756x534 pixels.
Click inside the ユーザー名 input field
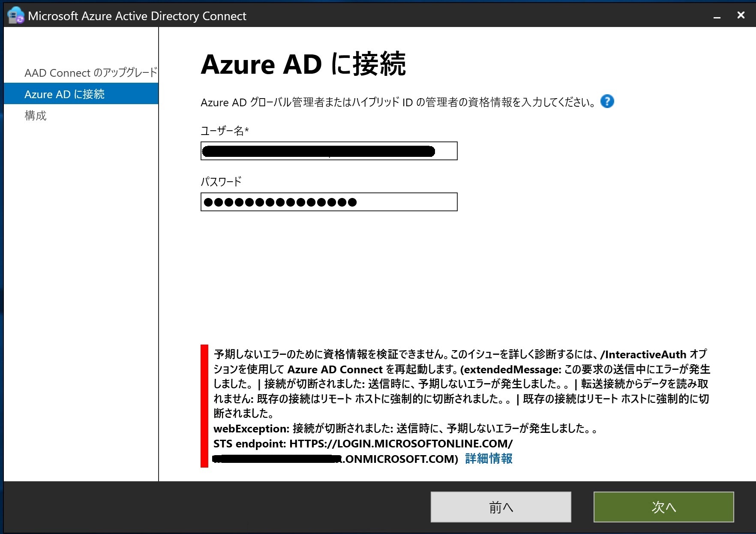(329, 151)
